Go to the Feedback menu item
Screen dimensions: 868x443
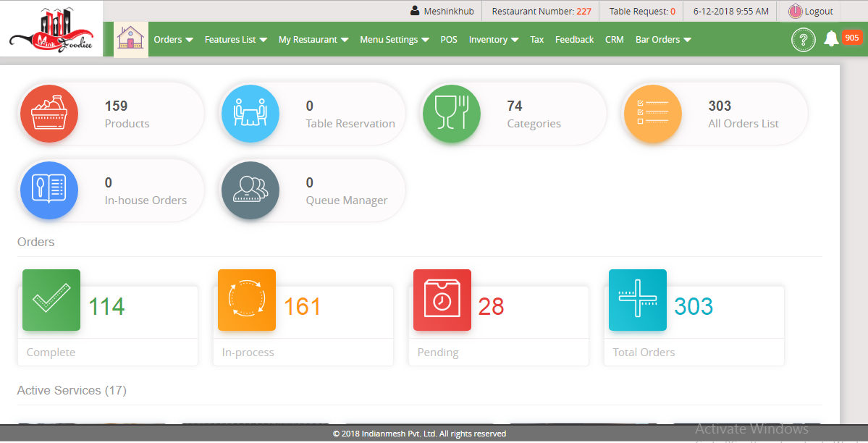click(x=574, y=40)
